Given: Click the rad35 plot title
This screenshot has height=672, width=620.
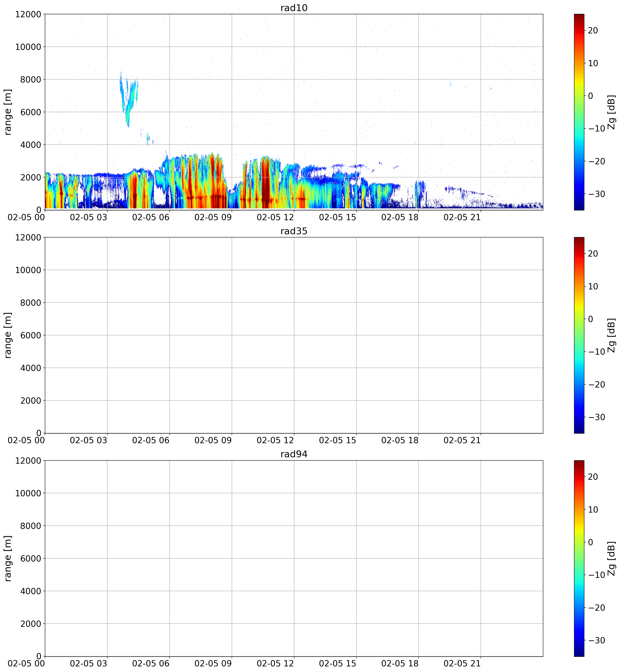Looking at the screenshot, I should click(x=294, y=231).
